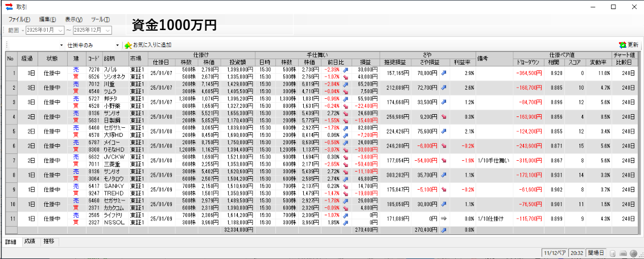Click the round gray status bar icon

coord(633,253)
